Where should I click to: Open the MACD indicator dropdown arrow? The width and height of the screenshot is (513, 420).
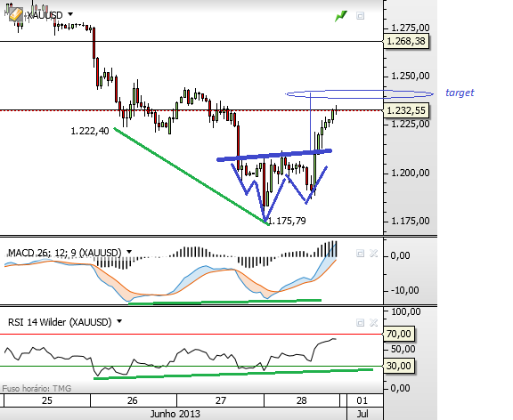pos(129,252)
